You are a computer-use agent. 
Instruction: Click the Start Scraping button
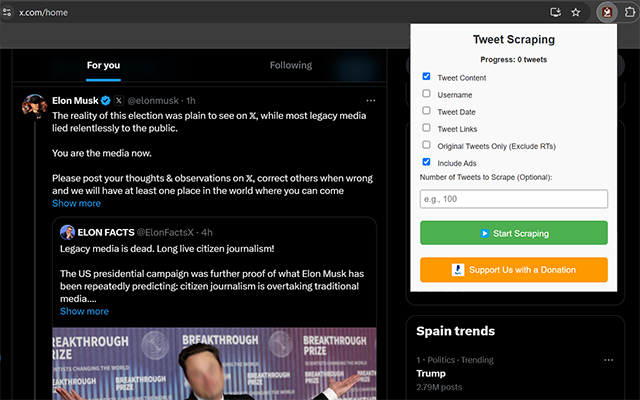(514, 233)
